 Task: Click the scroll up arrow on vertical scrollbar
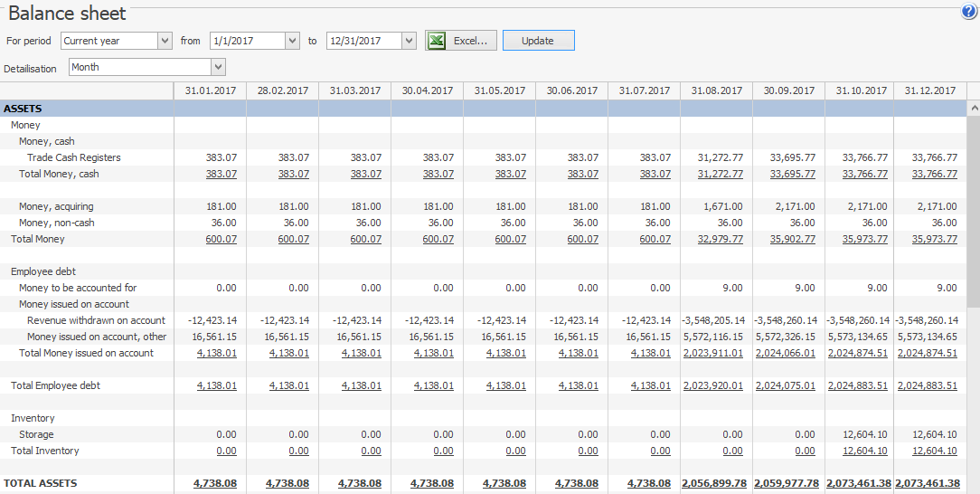pyautogui.click(x=973, y=108)
